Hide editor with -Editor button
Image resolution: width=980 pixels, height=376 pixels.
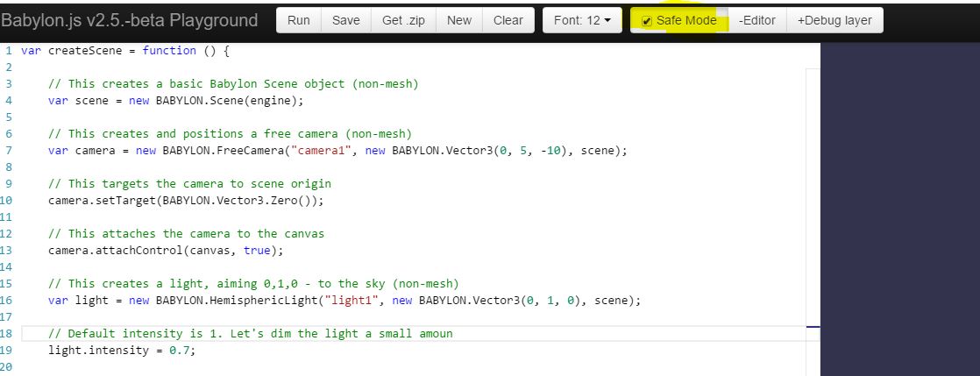coord(756,20)
